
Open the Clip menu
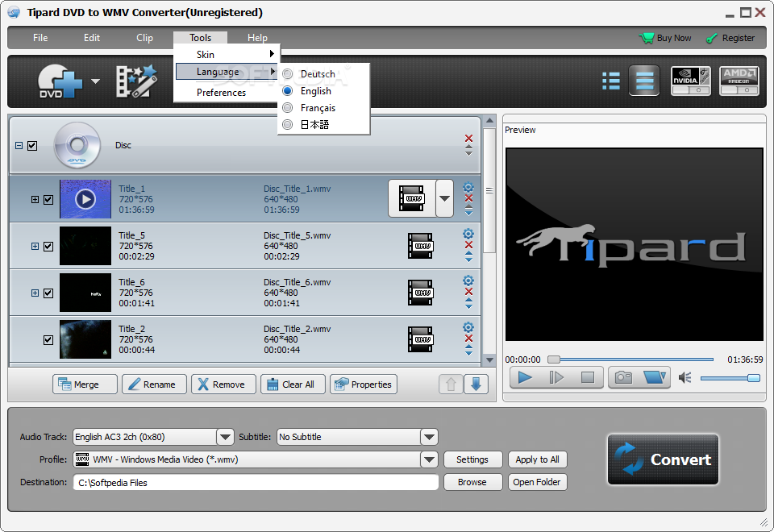144,38
